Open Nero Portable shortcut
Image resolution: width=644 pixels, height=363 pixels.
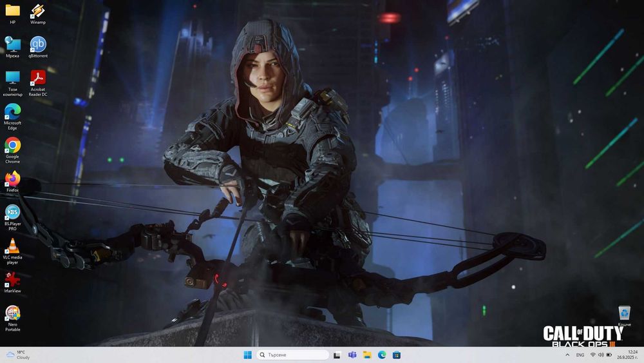pos(12,313)
